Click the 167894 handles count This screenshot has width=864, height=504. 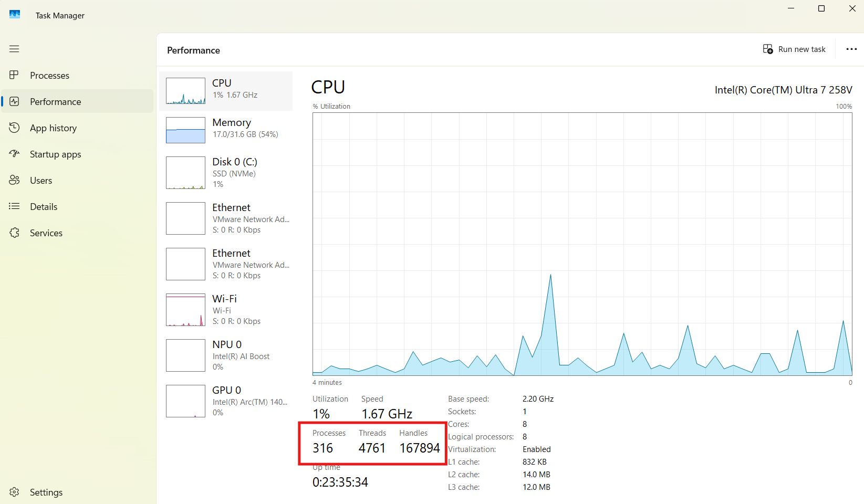(x=420, y=448)
